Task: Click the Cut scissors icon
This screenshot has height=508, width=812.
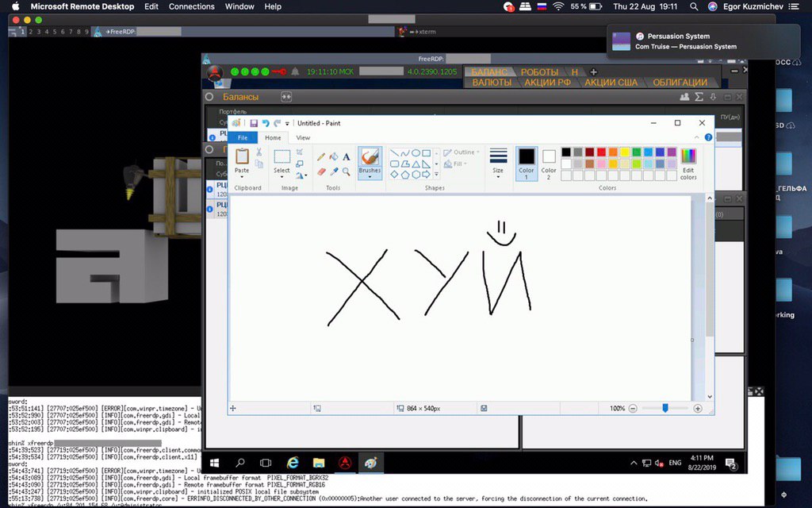Action: coord(259,152)
